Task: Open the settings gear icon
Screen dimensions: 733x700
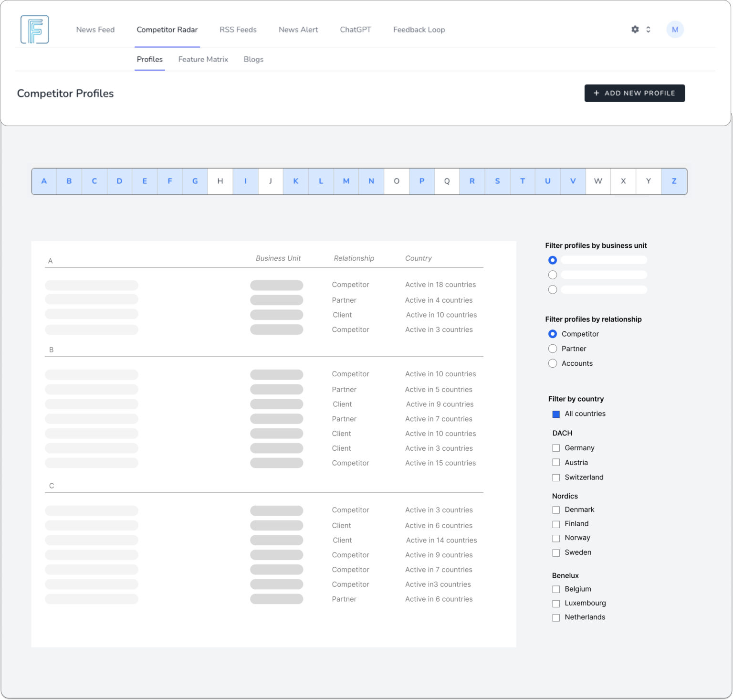Action: [635, 29]
